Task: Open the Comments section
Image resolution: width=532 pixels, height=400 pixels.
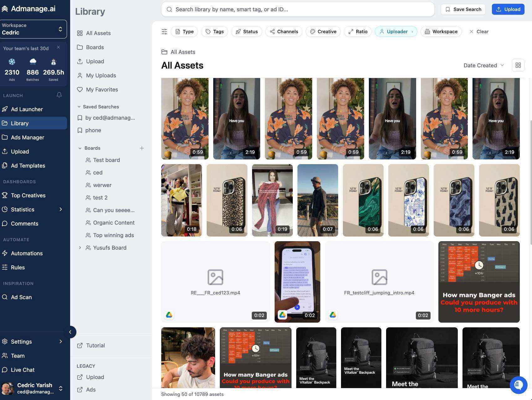Action: tap(24, 223)
